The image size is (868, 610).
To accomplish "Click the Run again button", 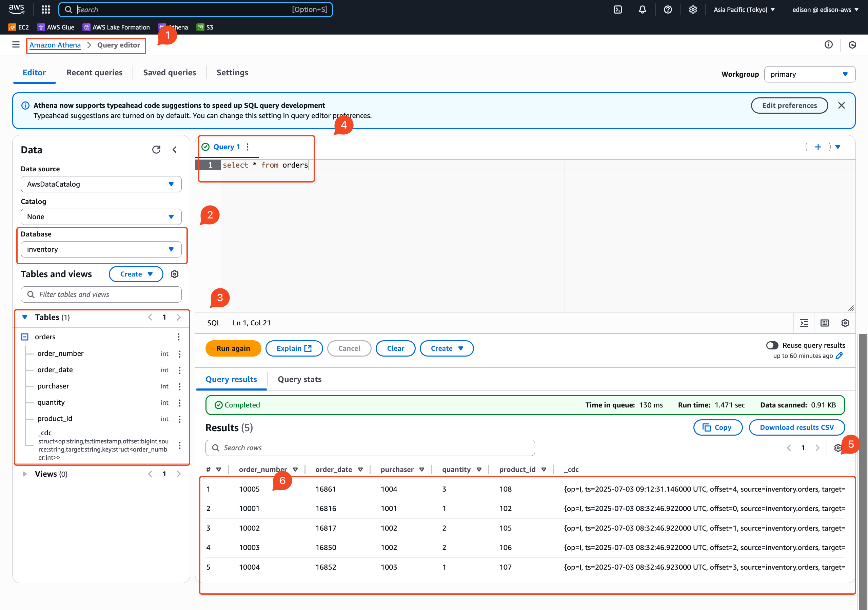I will click(233, 348).
